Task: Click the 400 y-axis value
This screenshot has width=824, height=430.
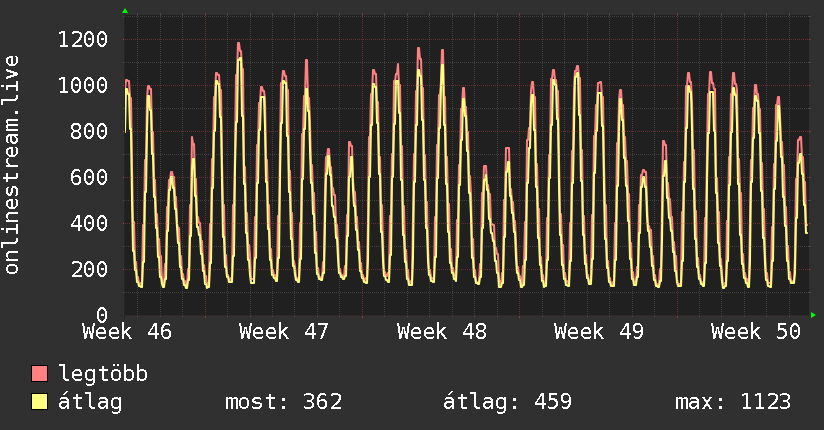Action: (x=89, y=223)
